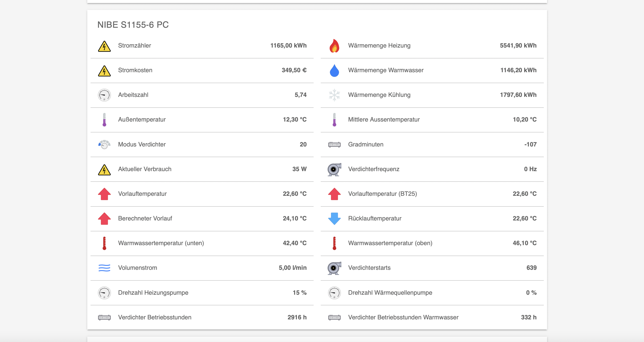Click the 349,50 € value
The image size is (644, 342).
tap(294, 70)
